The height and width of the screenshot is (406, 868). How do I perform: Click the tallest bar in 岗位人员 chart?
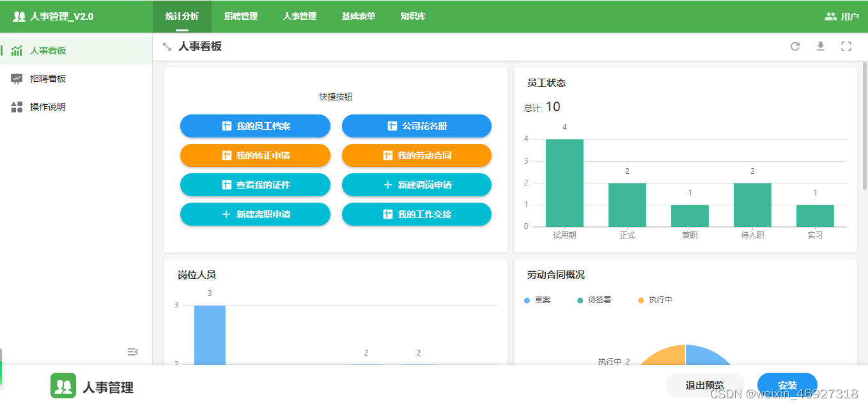tap(210, 335)
